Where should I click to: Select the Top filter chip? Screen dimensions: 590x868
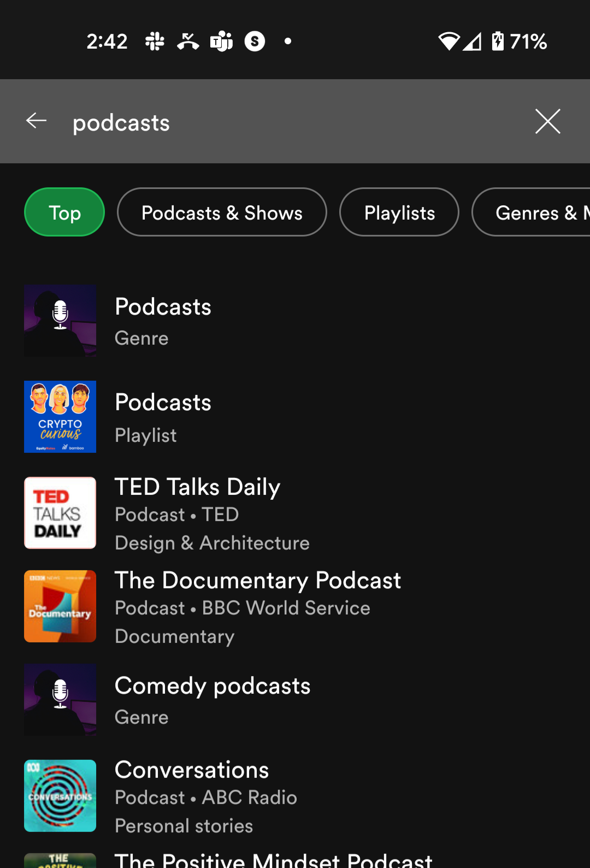64,212
